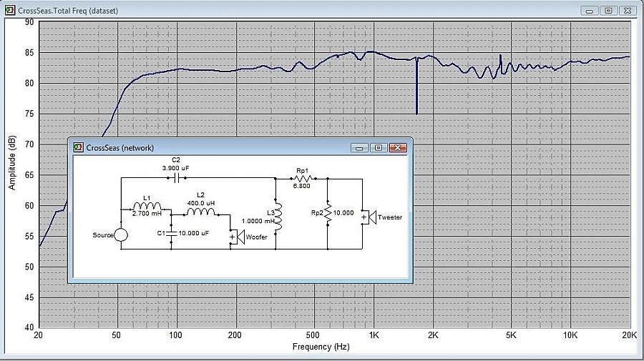The image size is (644, 361).
Task: Pick the L3 vertical inductor
Action: [x=278, y=216]
